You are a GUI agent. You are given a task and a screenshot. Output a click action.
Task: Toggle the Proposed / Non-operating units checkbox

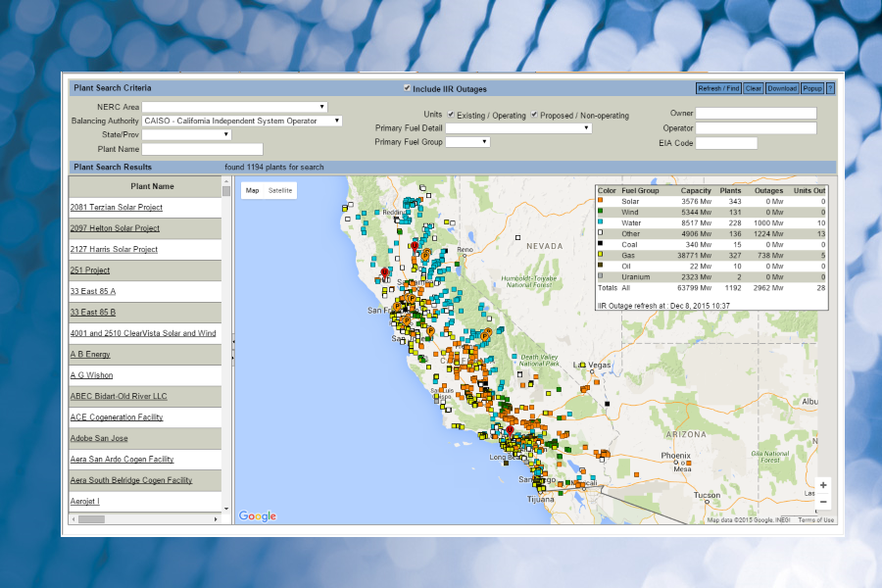click(x=534, y=115)
